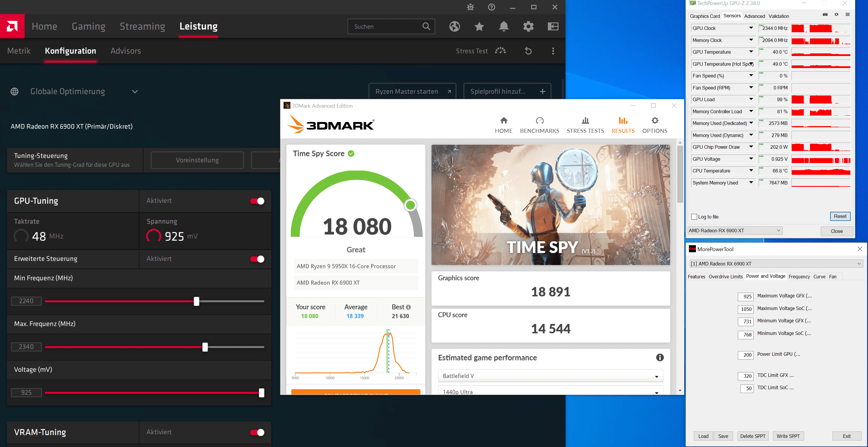Open the Curve tab in MorePowerTool
The height and width of the screenshot is (447, 868).
pos(819,277)
